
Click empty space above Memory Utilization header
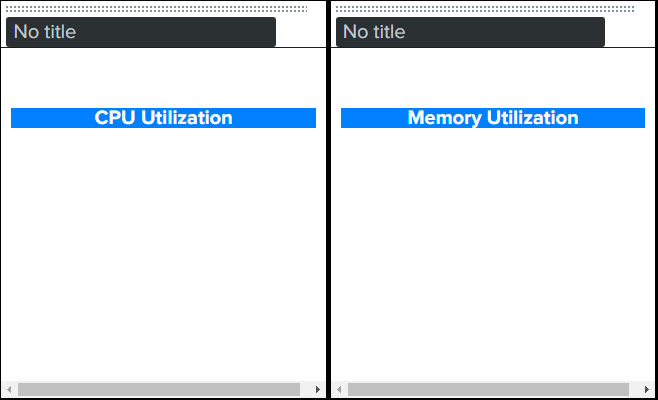point(492,78)
